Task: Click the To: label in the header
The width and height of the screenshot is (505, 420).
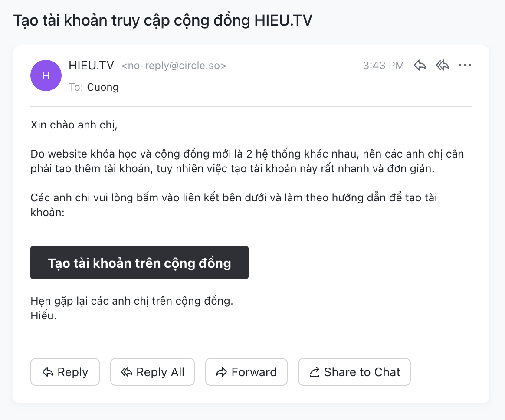Action: point(76,87)
